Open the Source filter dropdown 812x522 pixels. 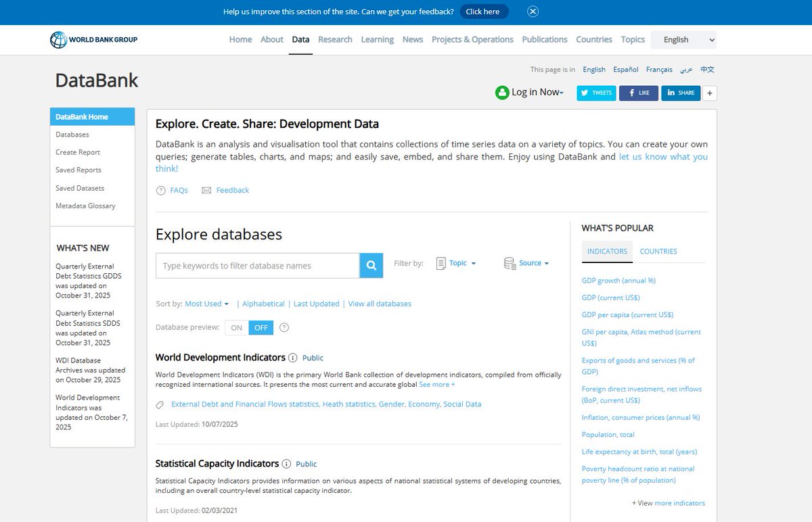coord(534,263)
